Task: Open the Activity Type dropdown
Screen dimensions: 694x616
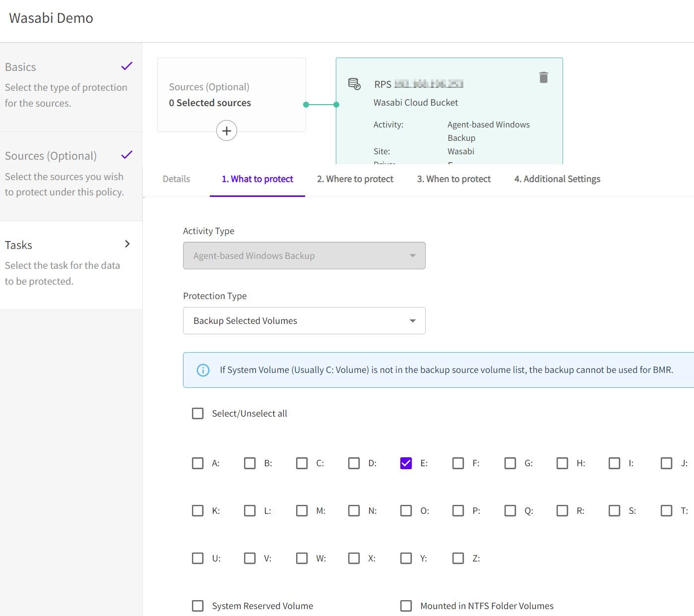Action: coord(304,256)
